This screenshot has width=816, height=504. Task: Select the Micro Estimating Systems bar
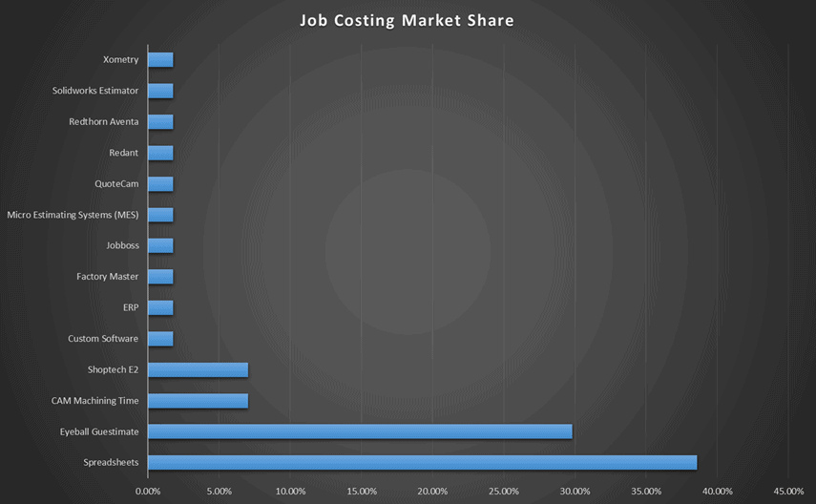click(160, 215)
